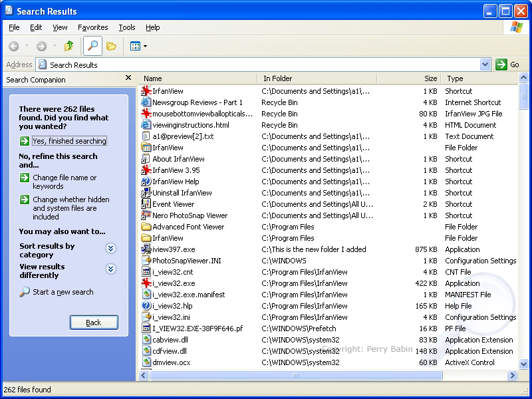Click the vertical scrollbar thumb
This screenshot has height=399, width=532.
pyautogui.click(x=523, y=96)
